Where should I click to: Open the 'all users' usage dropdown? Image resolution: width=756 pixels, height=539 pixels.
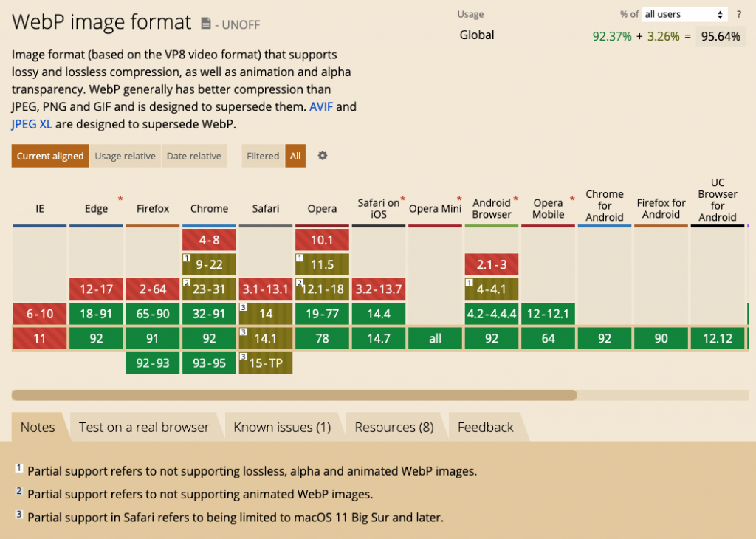684,15
